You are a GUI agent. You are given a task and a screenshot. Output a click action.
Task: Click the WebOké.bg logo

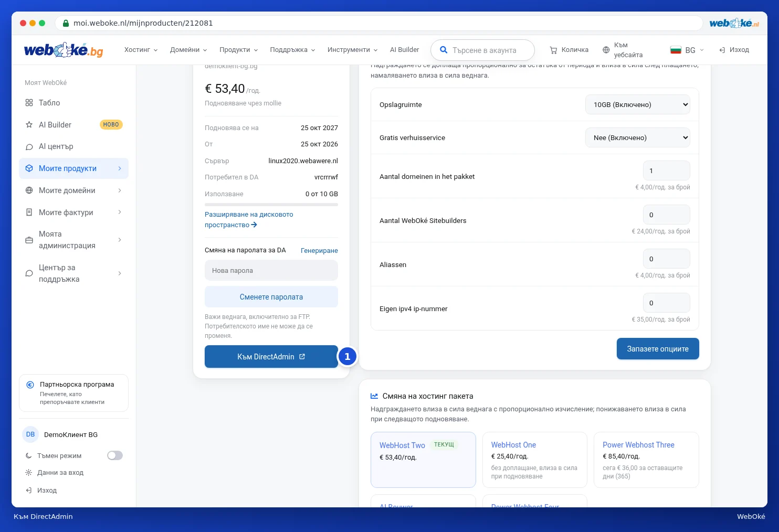(x=64, y=50)
